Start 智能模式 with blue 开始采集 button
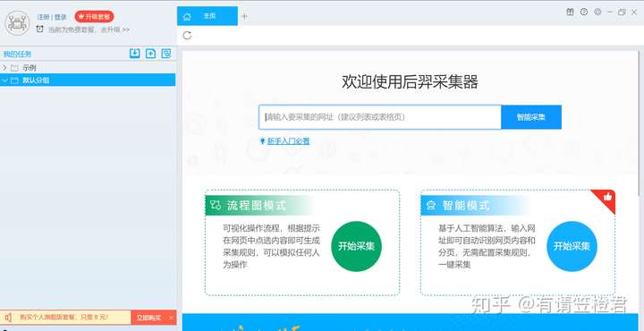The height and width of the screenshot is (331, 644). pyautogui.click(x=572, y=246)
